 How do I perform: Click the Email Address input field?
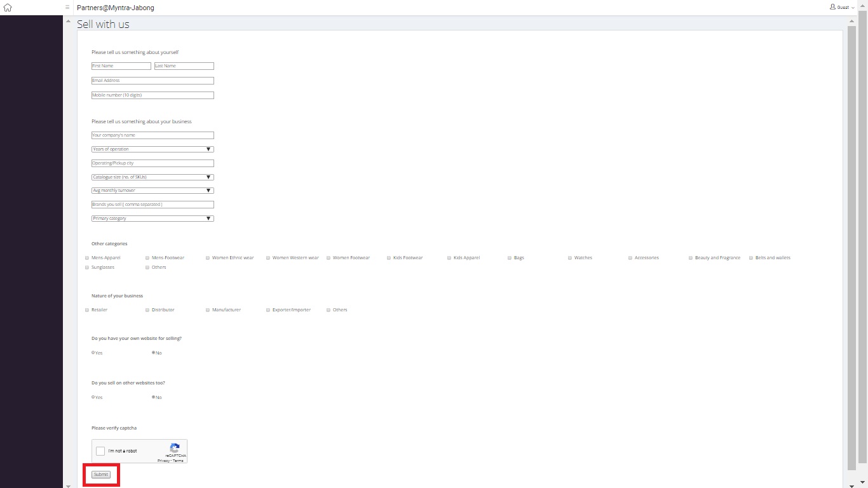[153, 80]
